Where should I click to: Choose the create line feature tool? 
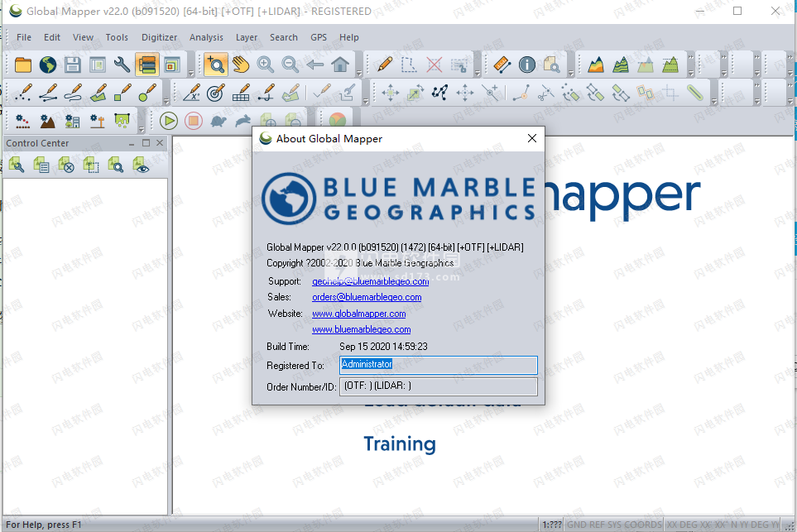[48, 93]
